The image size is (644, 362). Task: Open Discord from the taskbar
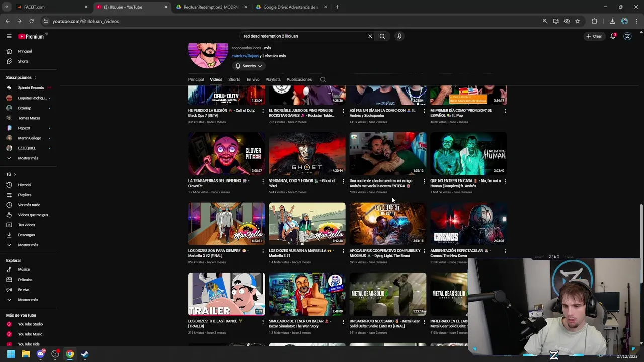(41, 354)
